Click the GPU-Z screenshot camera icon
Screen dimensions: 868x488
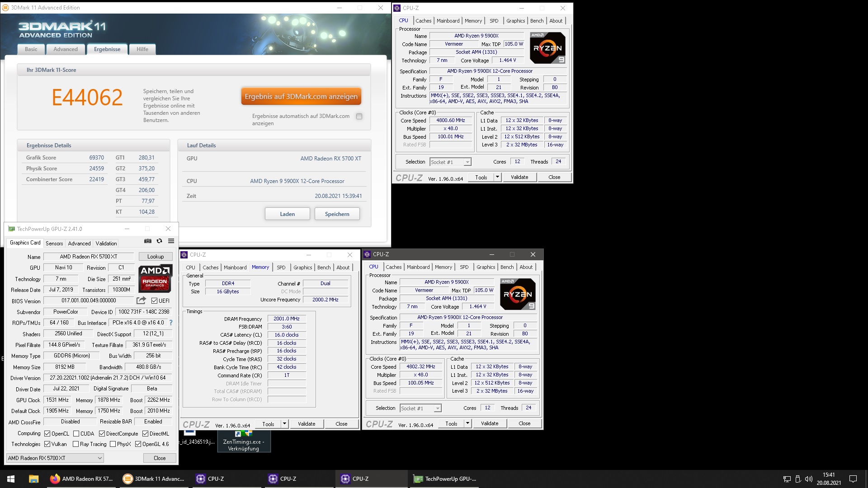(148, 241)
